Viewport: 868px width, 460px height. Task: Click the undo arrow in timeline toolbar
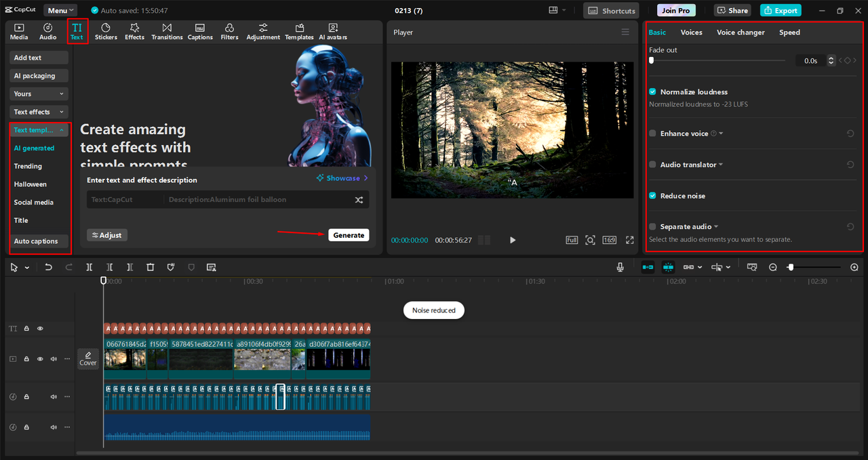tap(48, 268)
